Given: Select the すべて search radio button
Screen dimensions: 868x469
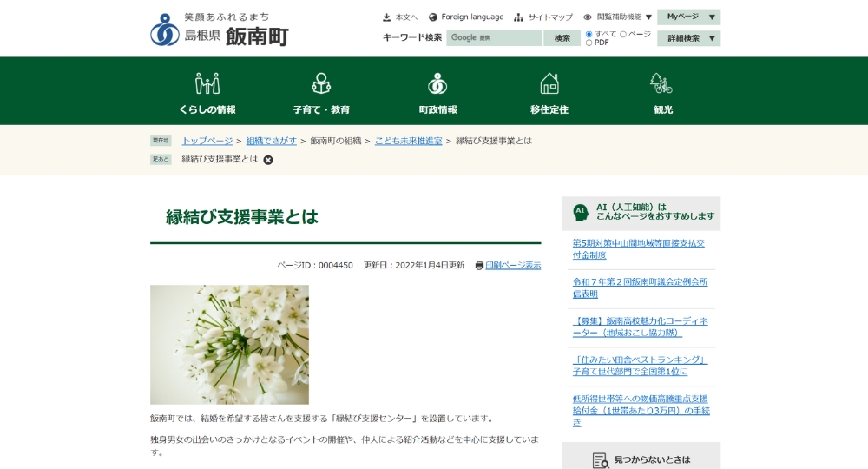Looking at the screenshot, I should pos(589,35).
